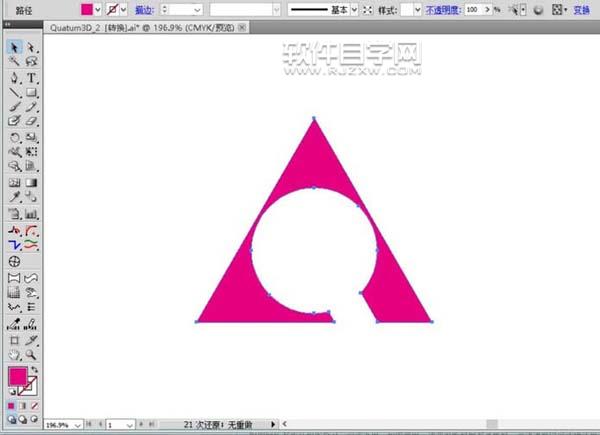Select the Free Transform tool
Screen dimensions: 600x435
tap(31, 152)
